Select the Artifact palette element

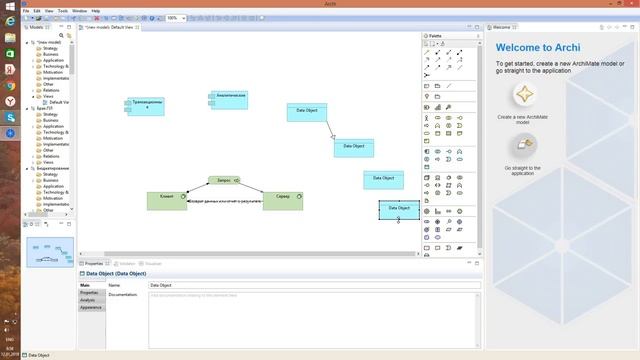click(x=427, y=201)
